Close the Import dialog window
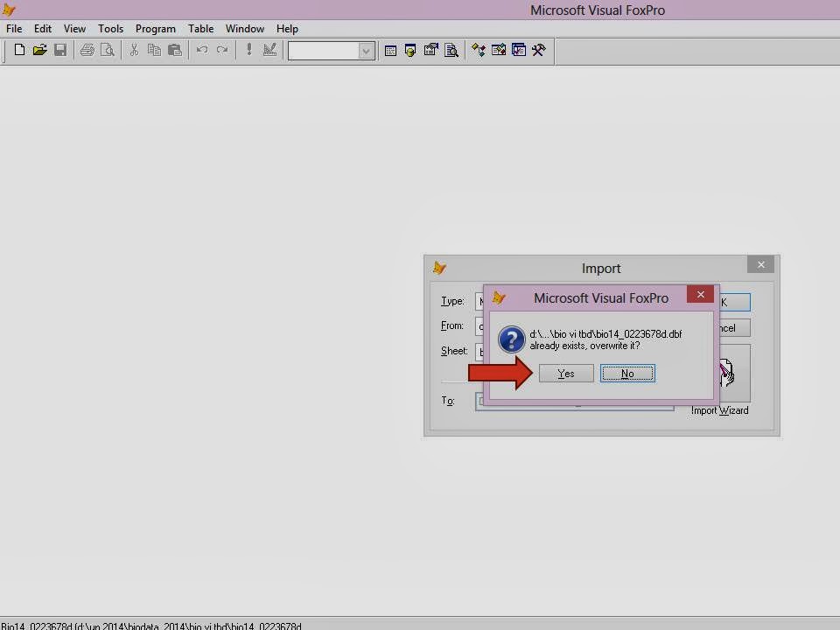This screenshot has width=840, height=630. 760,264
